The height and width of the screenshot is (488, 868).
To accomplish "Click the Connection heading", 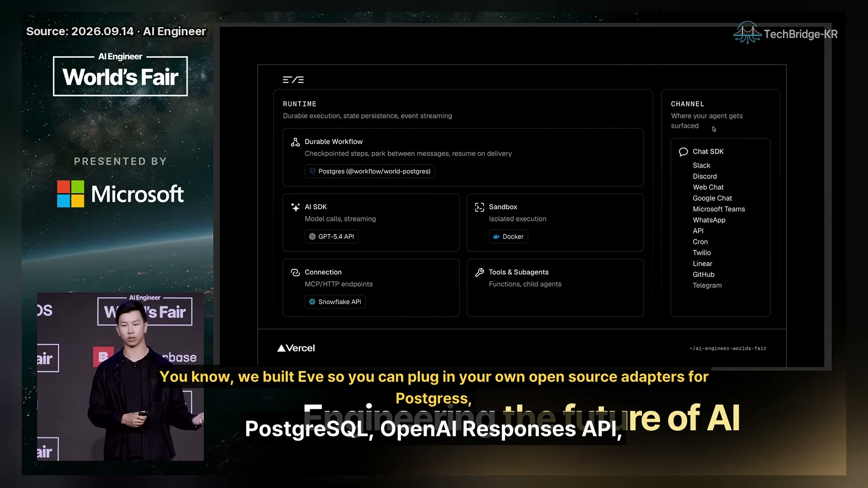I will tap(323, 272).
